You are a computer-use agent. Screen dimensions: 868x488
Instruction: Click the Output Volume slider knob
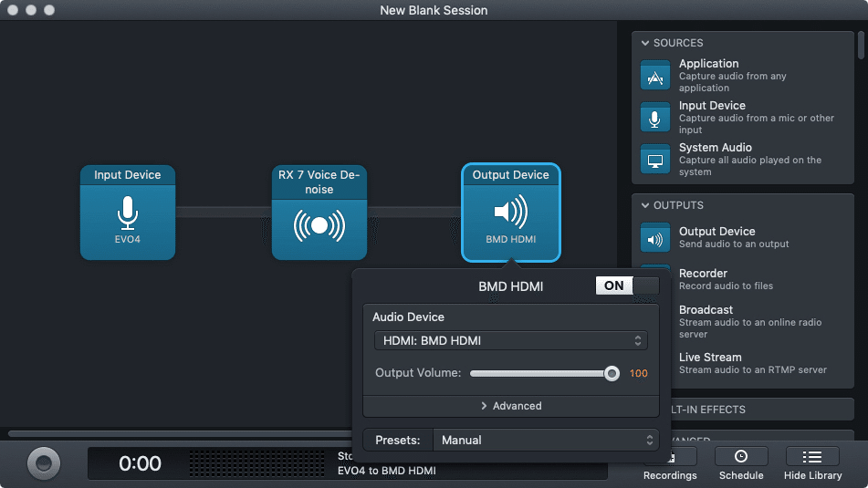coord(612,373)
